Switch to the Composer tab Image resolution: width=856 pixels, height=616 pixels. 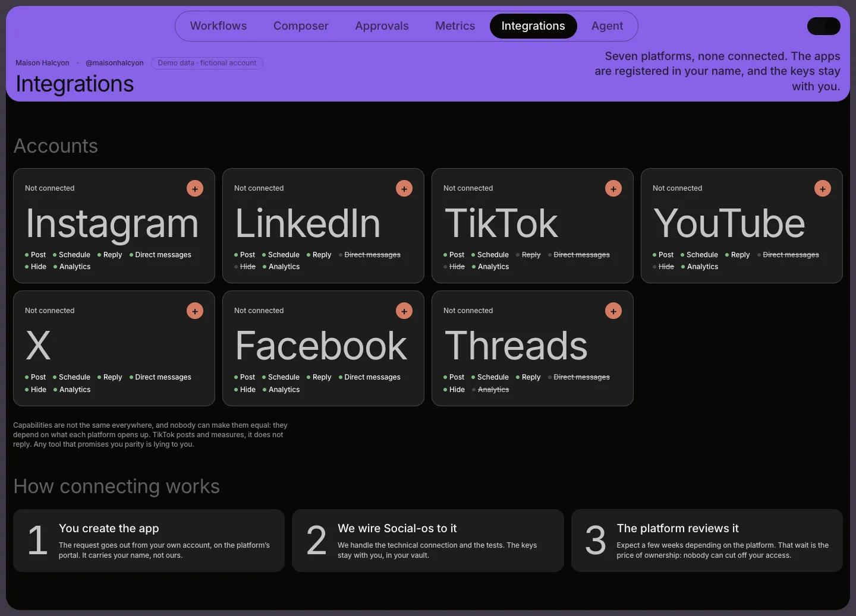[x=301, y=26]
